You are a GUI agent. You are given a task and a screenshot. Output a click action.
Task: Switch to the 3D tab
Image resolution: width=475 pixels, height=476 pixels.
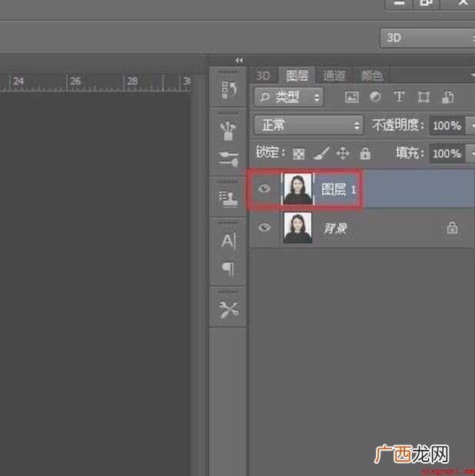tap(263, 75)
